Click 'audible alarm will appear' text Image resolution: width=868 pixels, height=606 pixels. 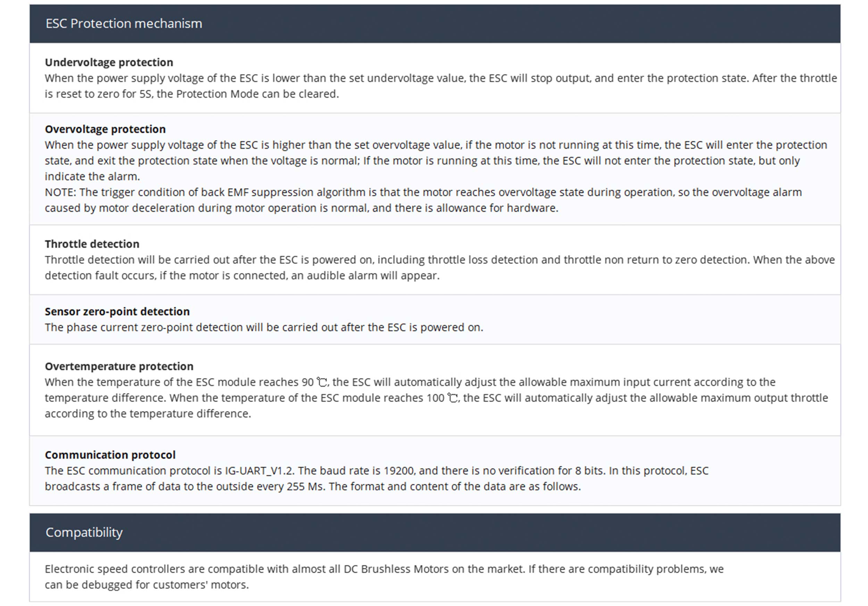[x=373, y=276]
